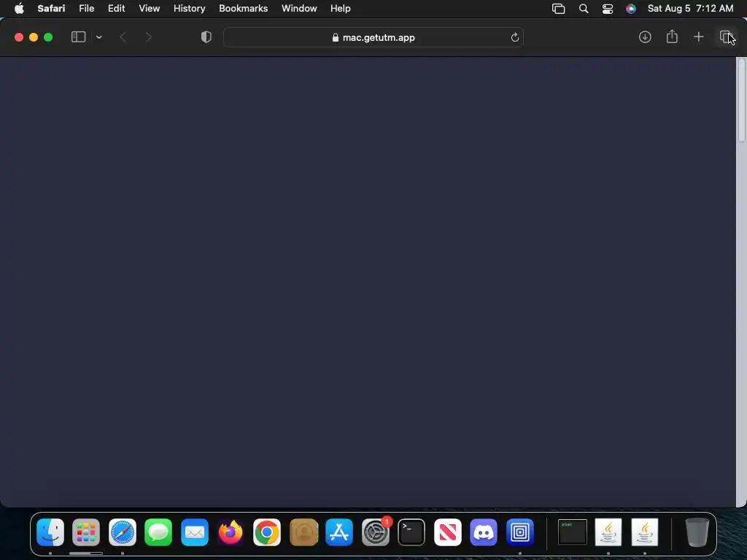Open the History menu
The image size is (747, 560).
click(189, 9)
